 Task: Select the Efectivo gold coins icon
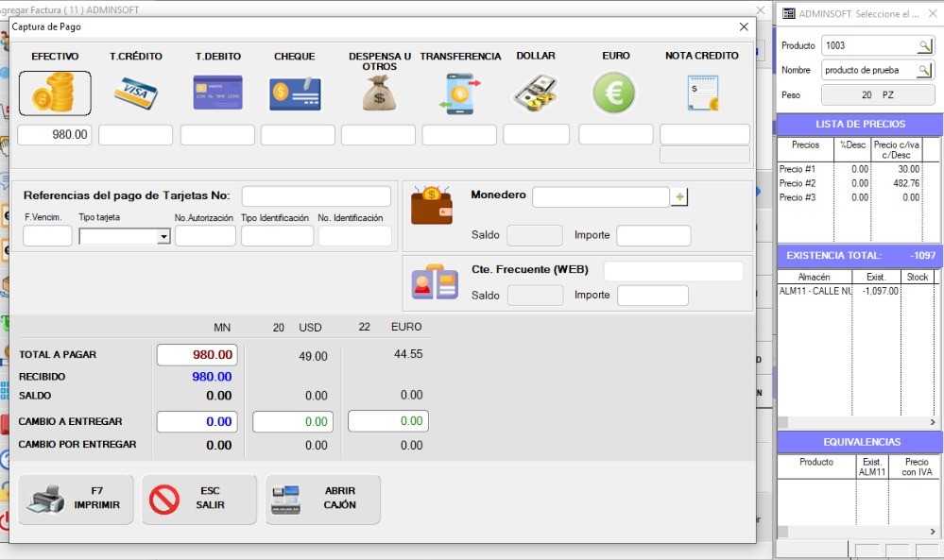(55, 93)
